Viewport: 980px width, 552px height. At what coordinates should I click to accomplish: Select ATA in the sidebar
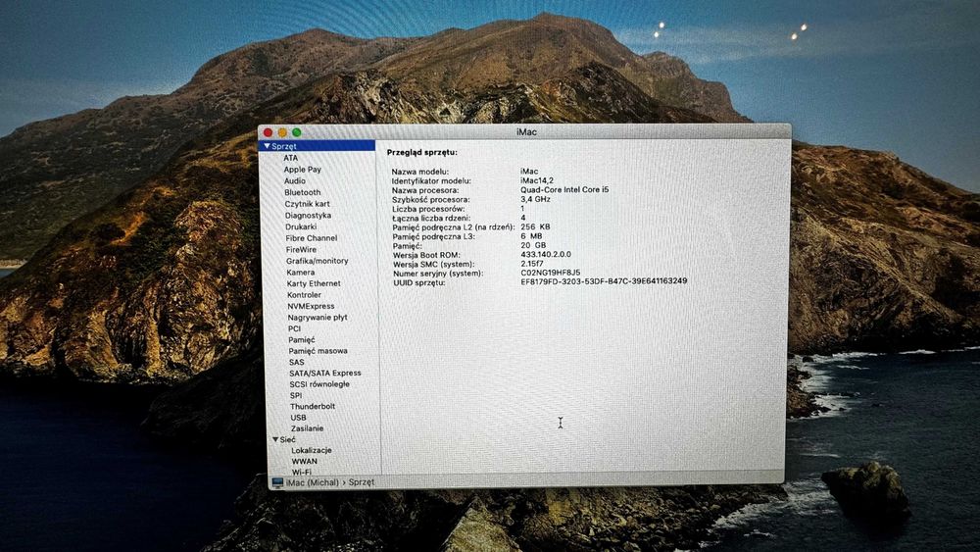click(x=291, y=158)
